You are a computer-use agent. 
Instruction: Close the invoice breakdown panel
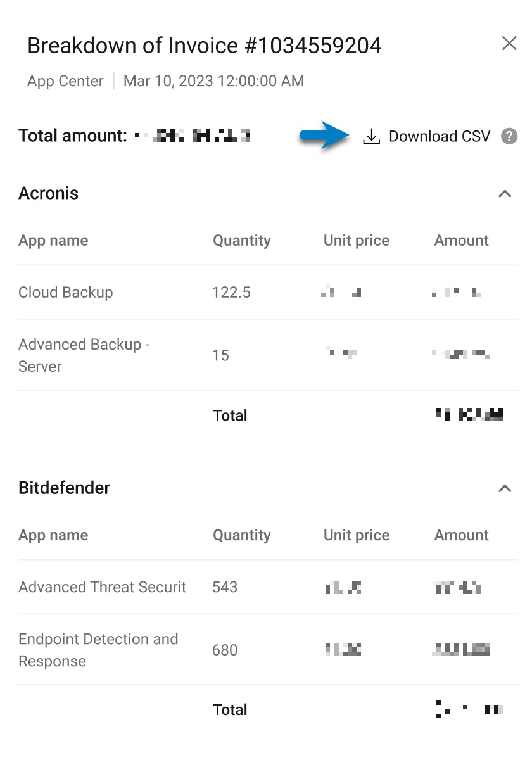[x=509, y=43]
